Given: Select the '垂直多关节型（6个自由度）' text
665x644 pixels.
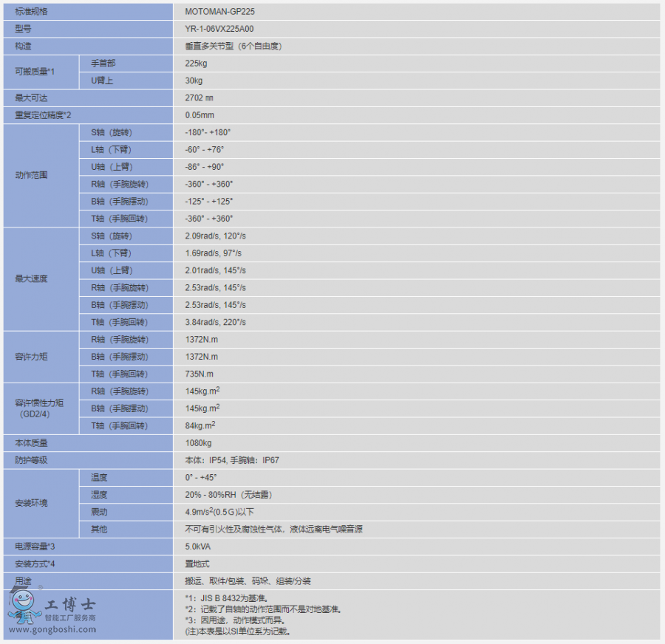Looking at the screenshot, I should pyautogui.click(x=233, y=47).
